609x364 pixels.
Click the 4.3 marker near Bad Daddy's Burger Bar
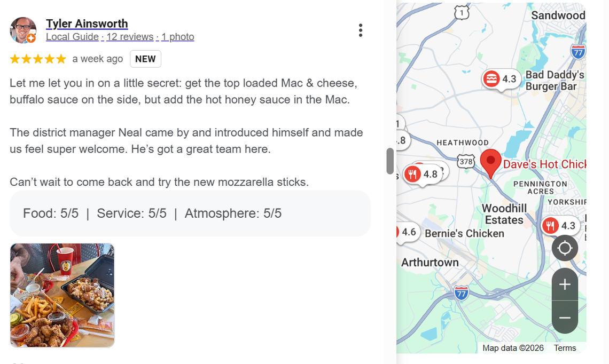click(x=500, y=78)
